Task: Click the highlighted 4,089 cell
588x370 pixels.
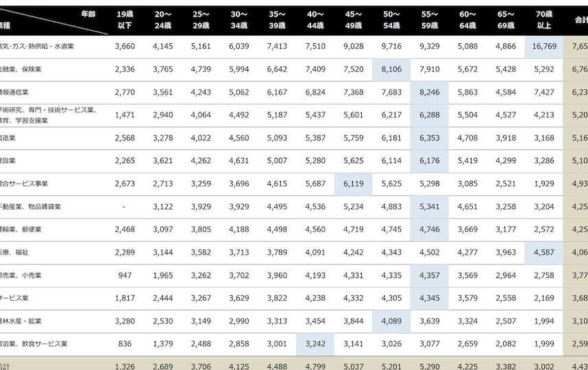Action: (391, 321)
